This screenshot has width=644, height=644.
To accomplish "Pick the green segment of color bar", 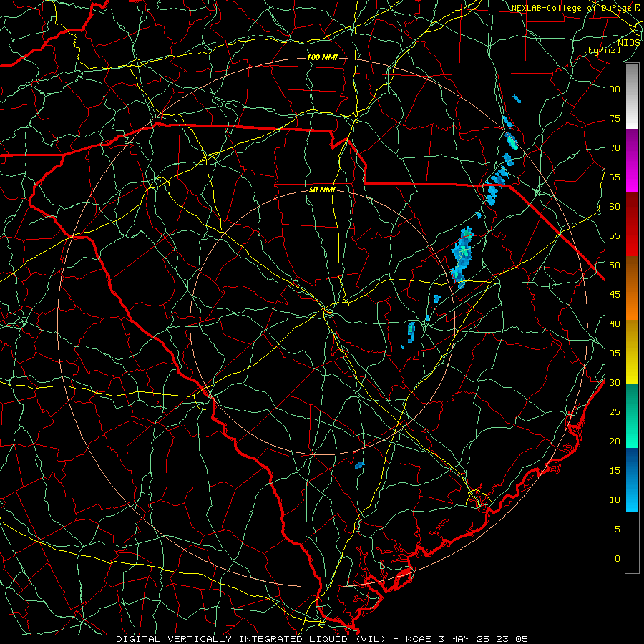I will pyautogui.click(x=632, y=416).
